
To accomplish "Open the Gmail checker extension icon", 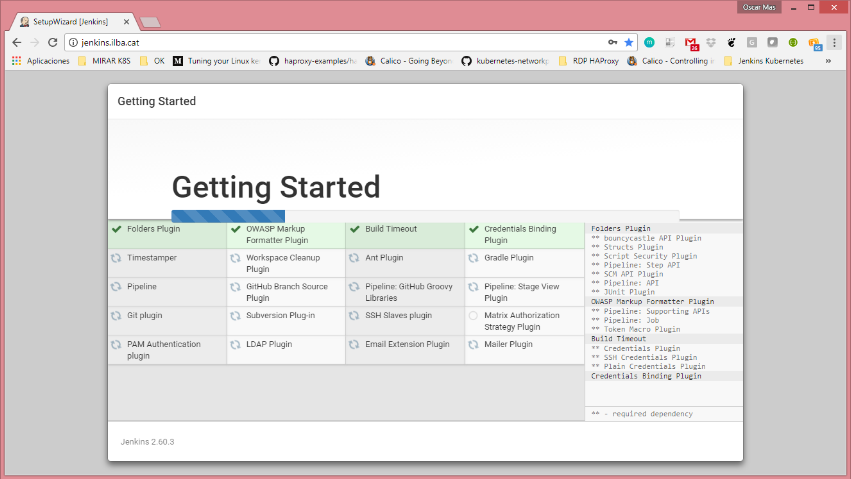I will click(x=691, y=43).
